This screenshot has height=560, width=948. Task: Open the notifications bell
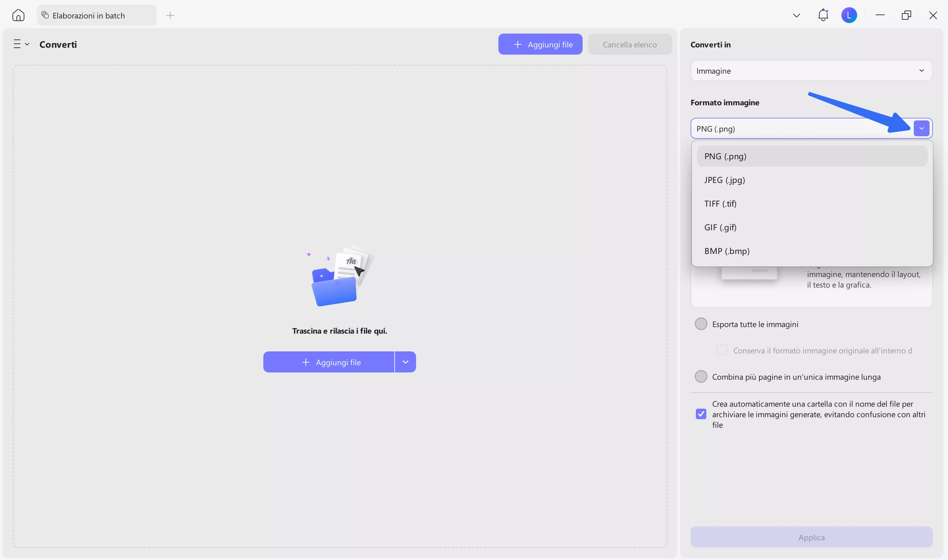click(823, 15)
